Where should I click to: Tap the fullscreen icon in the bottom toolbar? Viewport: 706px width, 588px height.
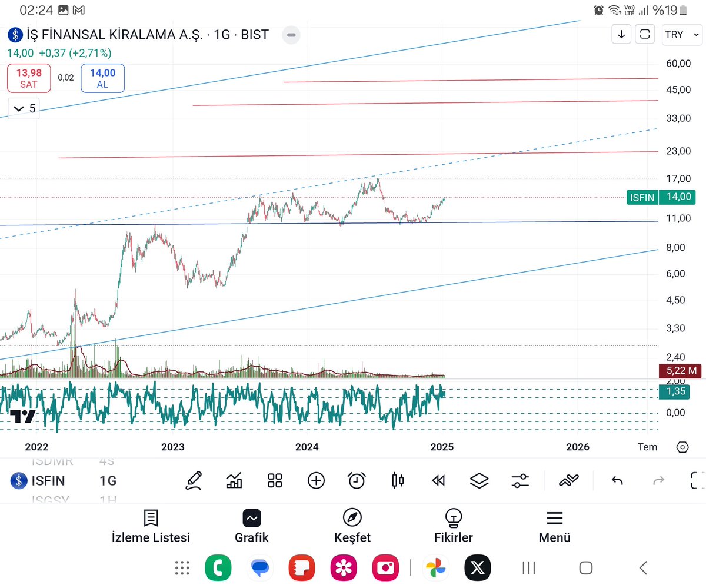click(697, 480)
